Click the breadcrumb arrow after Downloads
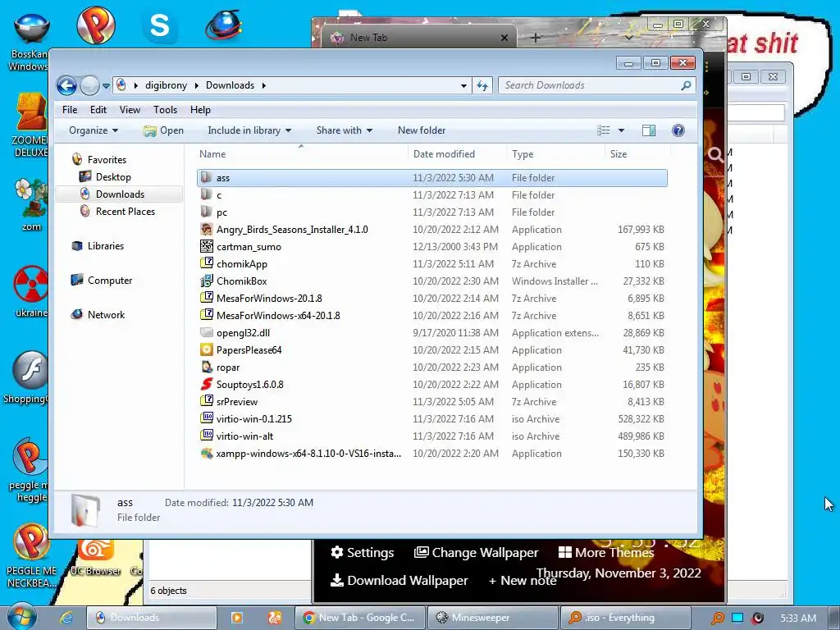This screenshot has width=840, height=630. click(x=263, y=85)
